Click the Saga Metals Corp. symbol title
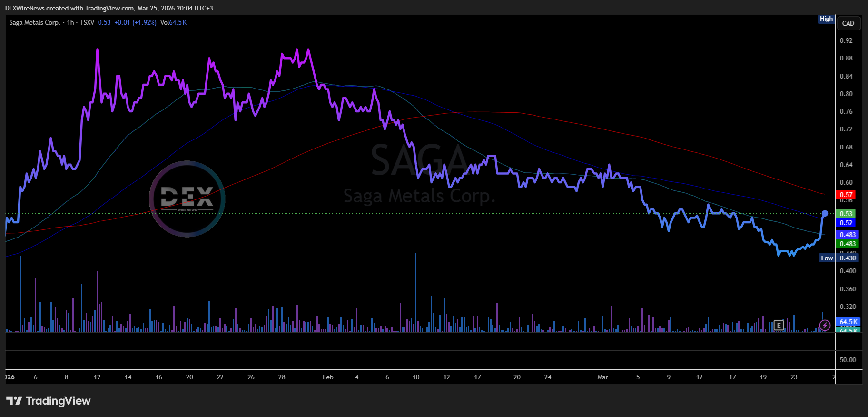 point(35,22)
